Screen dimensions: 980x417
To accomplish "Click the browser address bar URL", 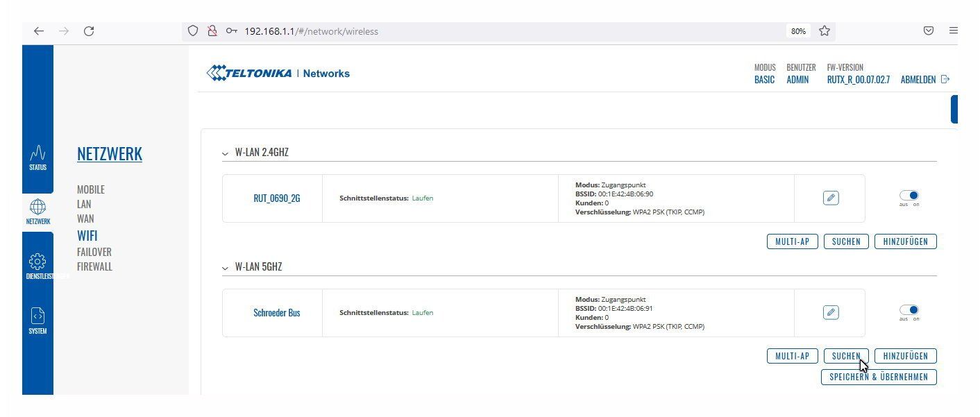I will [311, 31].
